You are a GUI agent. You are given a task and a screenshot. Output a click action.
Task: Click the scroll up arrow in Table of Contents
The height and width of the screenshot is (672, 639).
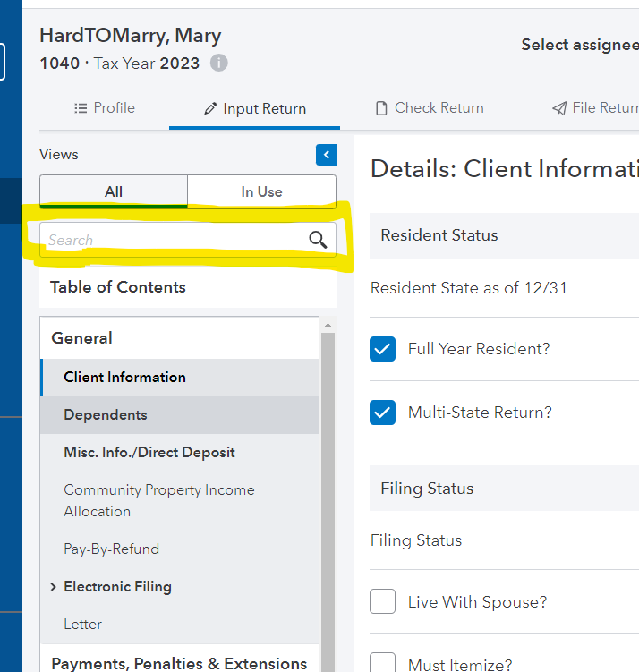coord(328,326)
